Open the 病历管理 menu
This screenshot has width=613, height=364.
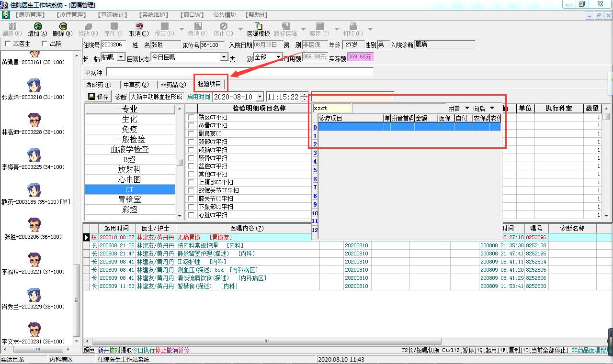click(30, 15)
